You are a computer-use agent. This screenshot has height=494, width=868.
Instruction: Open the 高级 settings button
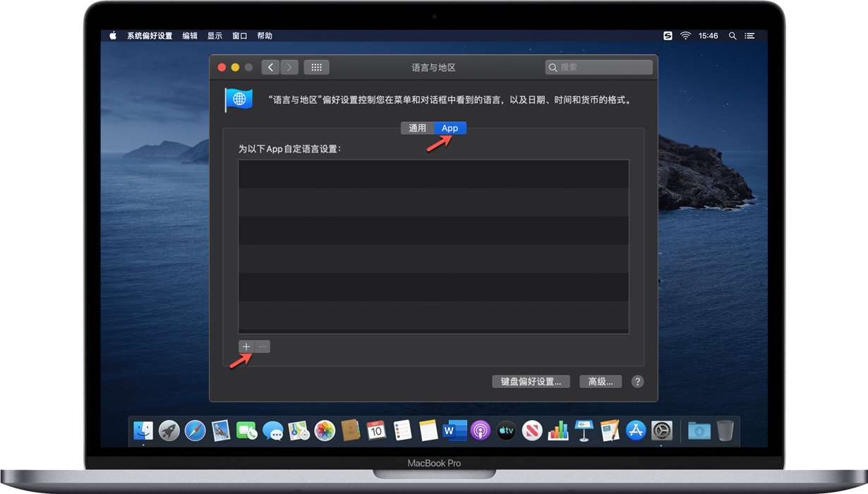pos(600,381)
